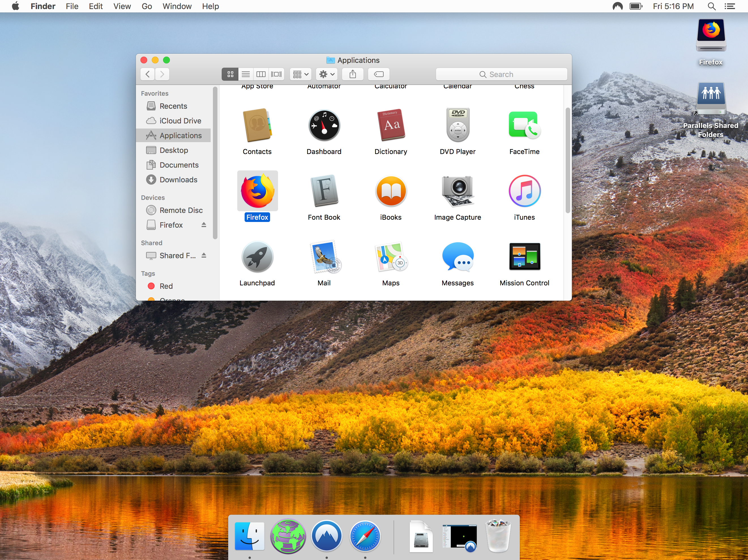
Task: Open the Help menu
Action: click(x=210, y=6)
